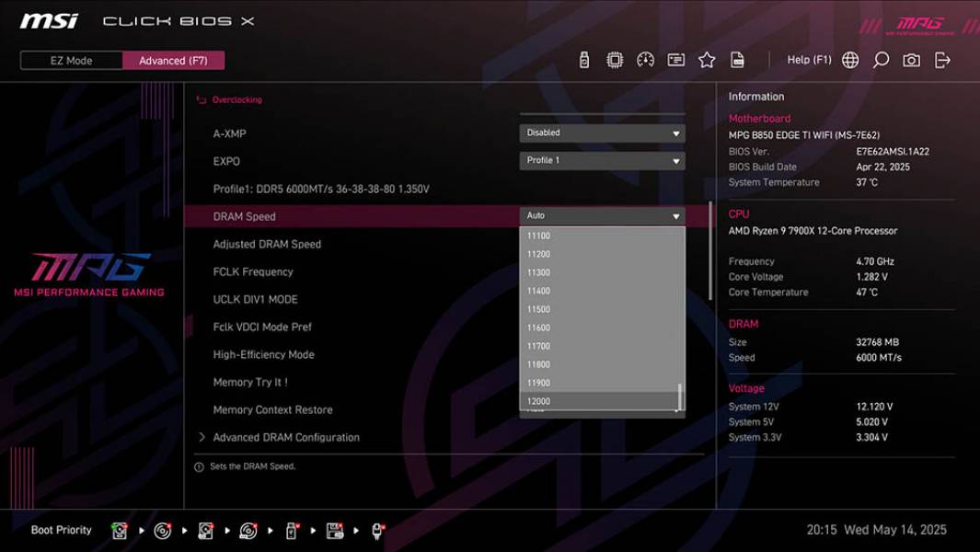Select third boot device hard drive icon

point(205,531)
